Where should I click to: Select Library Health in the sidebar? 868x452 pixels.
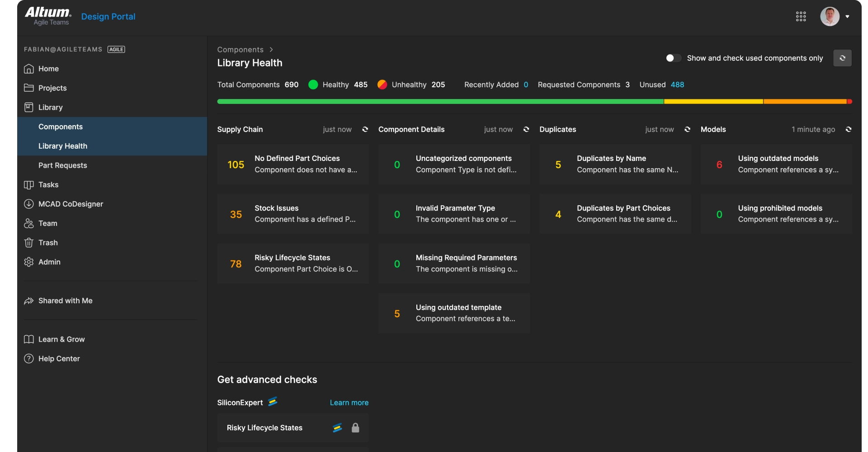point(112,146)
